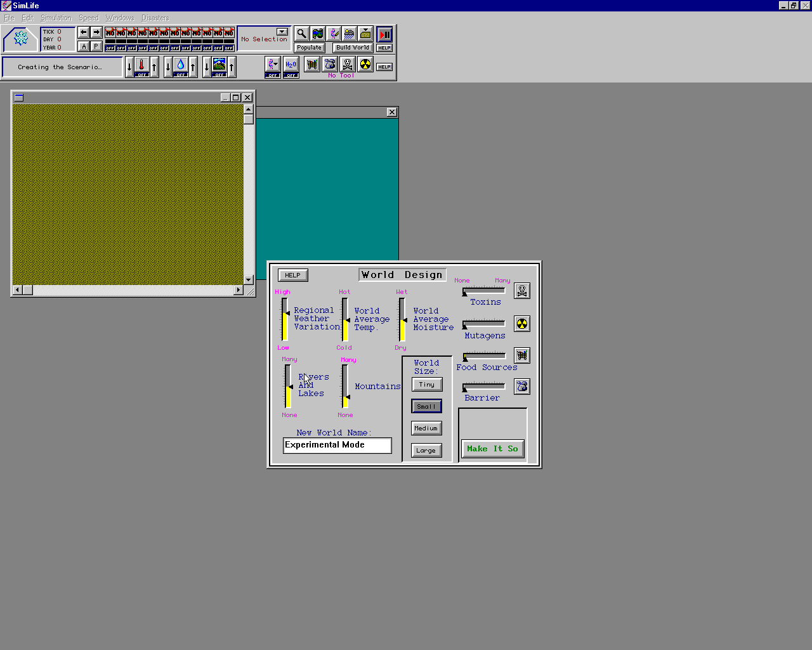Image resolution: width=812 pixels, height=650 pixels.
Task: Click the 'A' button in the toolbar
Action: [x=84, y=46]
